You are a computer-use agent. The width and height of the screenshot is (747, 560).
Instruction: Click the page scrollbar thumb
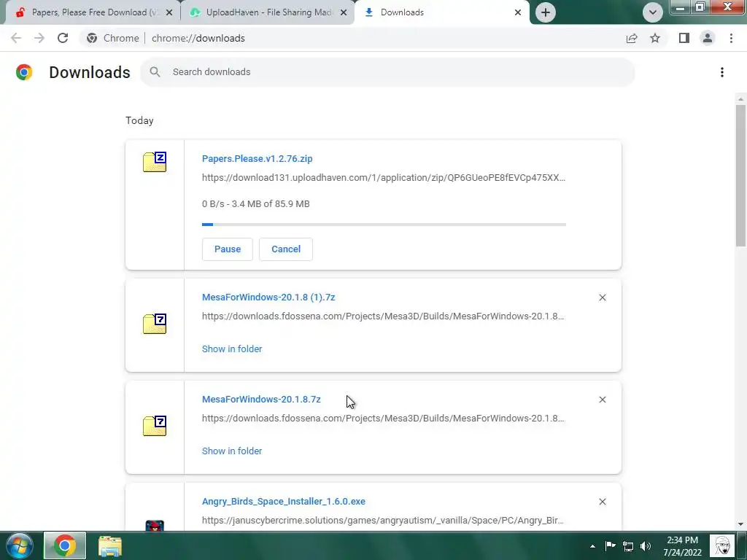pyautogui.click(x=740, y=175)
